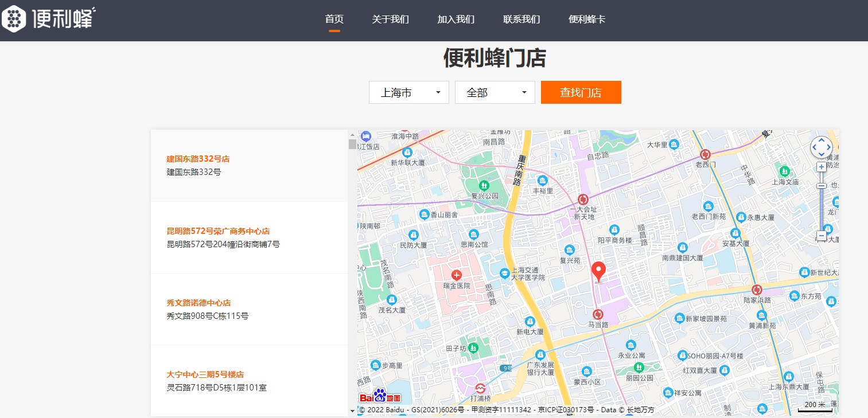Click the 上海交通大学医学院 school icon

click(504, 274)
